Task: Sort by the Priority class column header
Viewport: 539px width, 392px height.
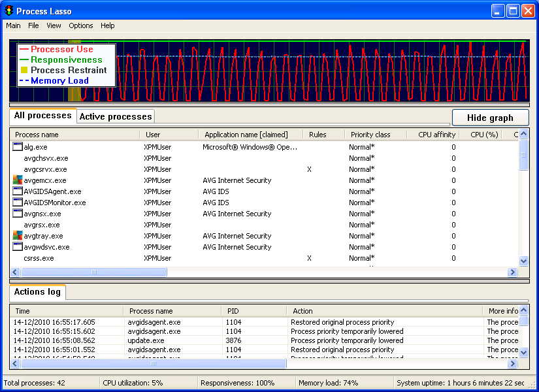Action: pyautogui.click(x=370, y=135)
